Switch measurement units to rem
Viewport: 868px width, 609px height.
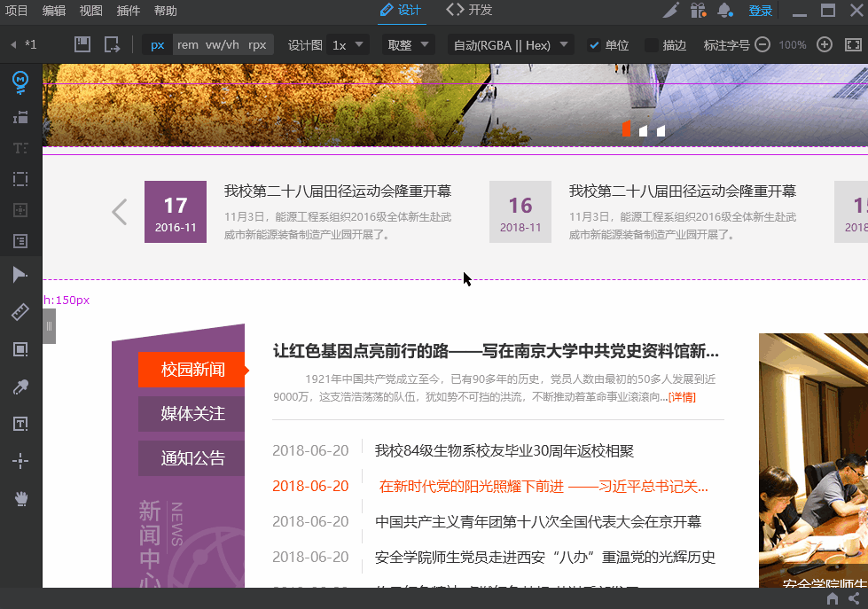[186, 43]
